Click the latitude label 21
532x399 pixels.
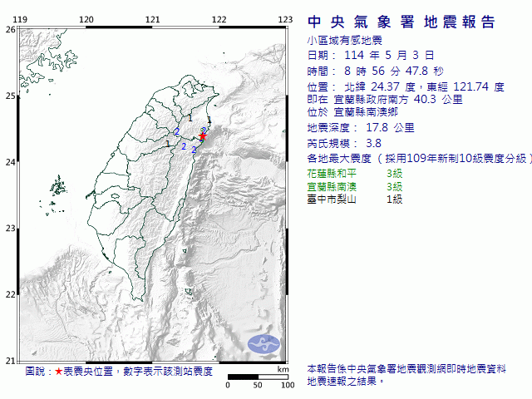10,361
